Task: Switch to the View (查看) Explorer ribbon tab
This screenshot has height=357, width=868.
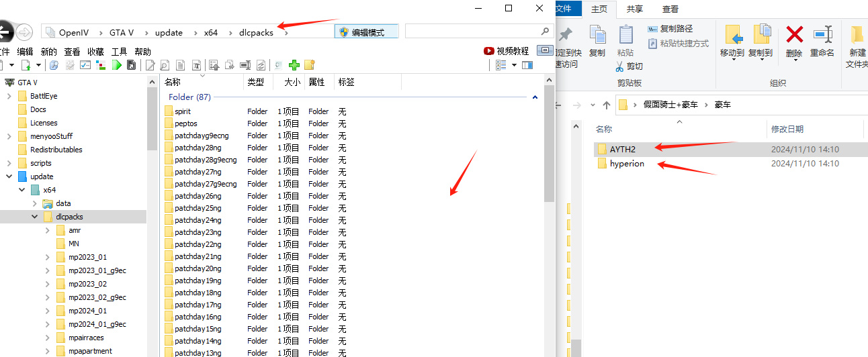Action: click(670, 9)
